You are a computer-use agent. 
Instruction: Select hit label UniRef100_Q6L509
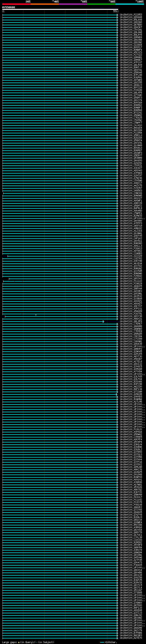coord(131,65)
